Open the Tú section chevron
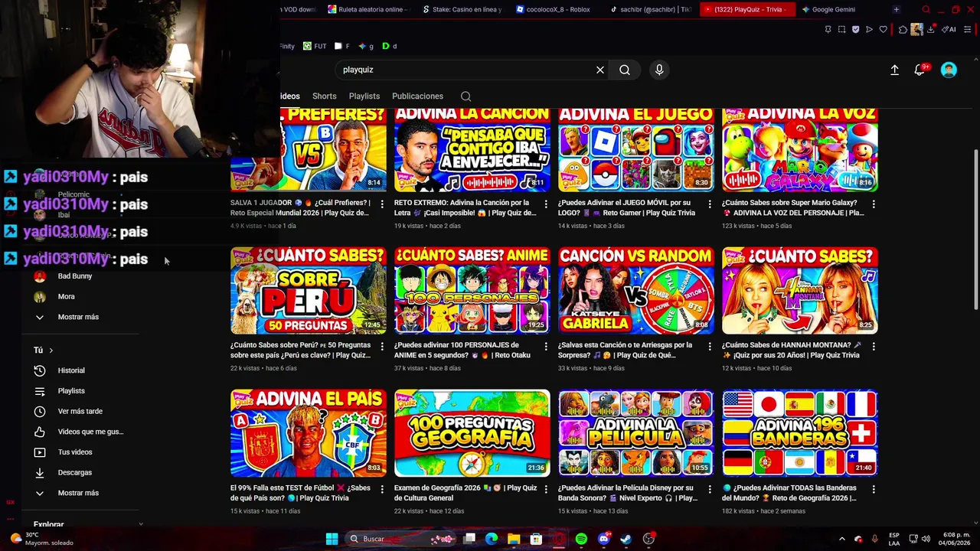Viewport: 980px width, 551px height. point(51,350)
